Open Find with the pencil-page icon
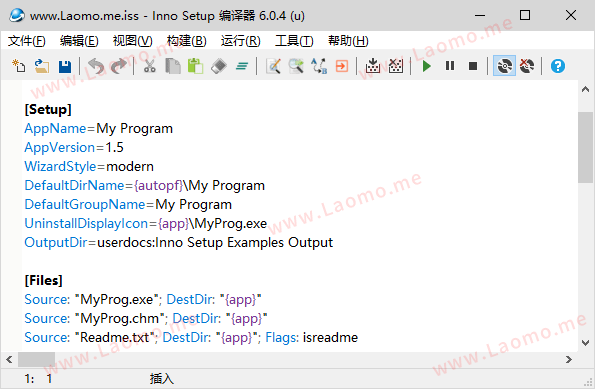 point(273,66)
